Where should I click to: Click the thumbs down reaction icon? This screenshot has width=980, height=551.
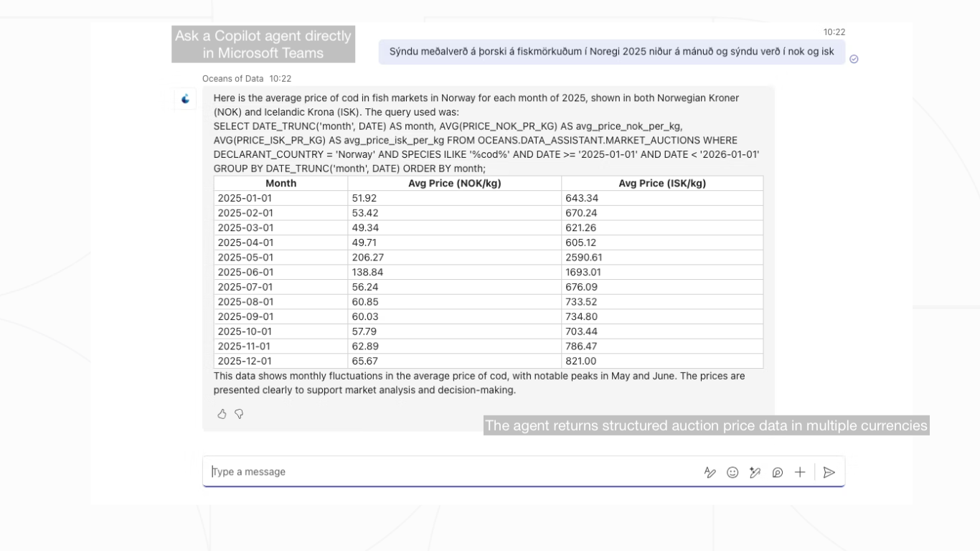click(x=239, y=414)
